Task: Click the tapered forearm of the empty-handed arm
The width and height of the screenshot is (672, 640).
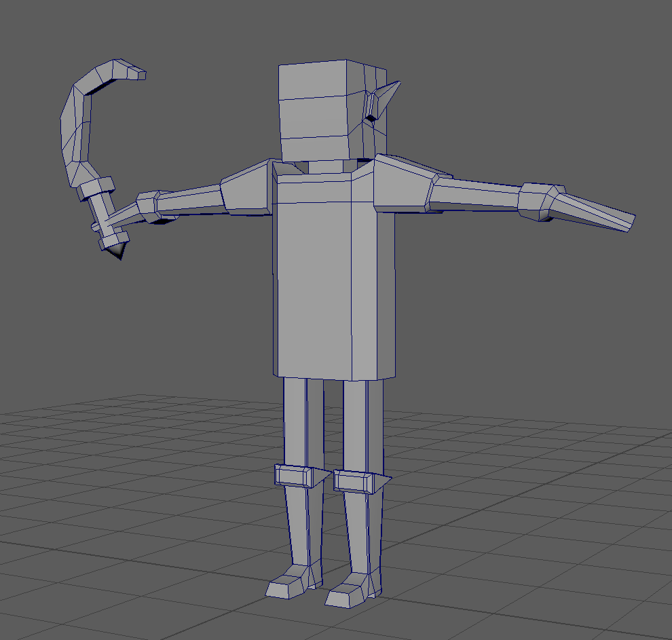Action: tap(592, 210)
